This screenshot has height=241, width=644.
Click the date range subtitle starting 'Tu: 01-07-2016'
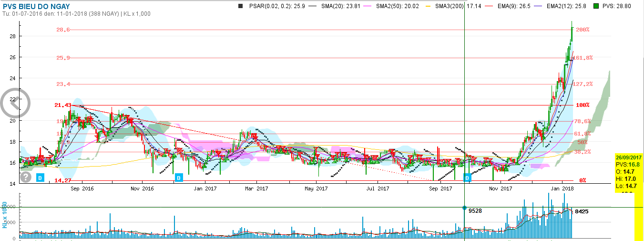point(76,14)
